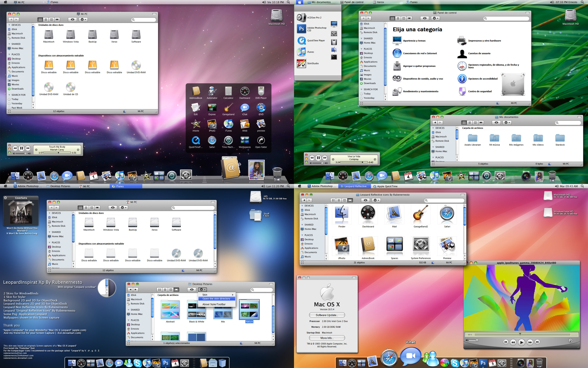This screenshot has height=368, width=588.
Task: Collapse PLACES section in Panel de control sidebar
Action: 362,49
